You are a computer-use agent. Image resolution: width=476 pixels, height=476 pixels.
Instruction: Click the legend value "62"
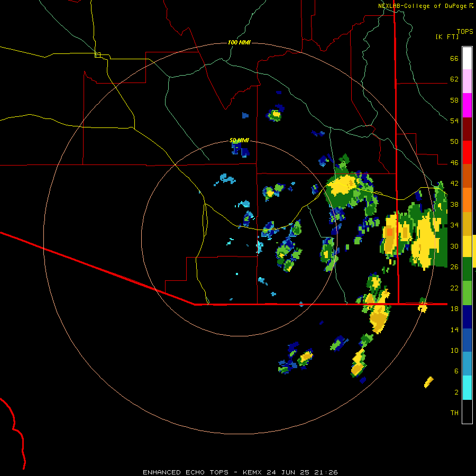454,79
